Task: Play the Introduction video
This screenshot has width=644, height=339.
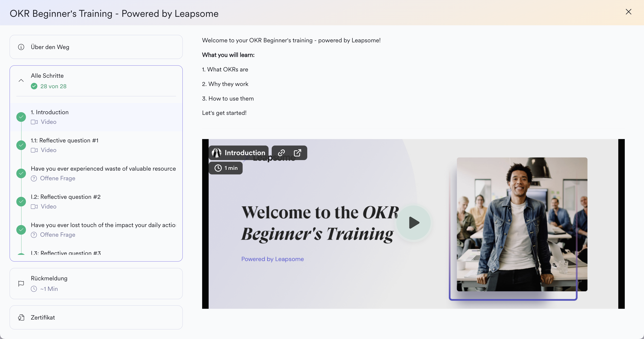Action: click(x=413, y=223)
